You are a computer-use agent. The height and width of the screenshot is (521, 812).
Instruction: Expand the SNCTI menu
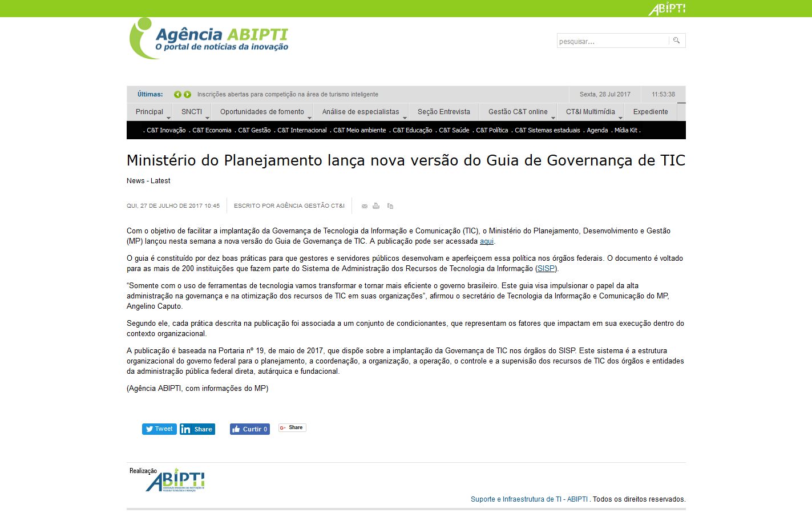pos(192,112)
